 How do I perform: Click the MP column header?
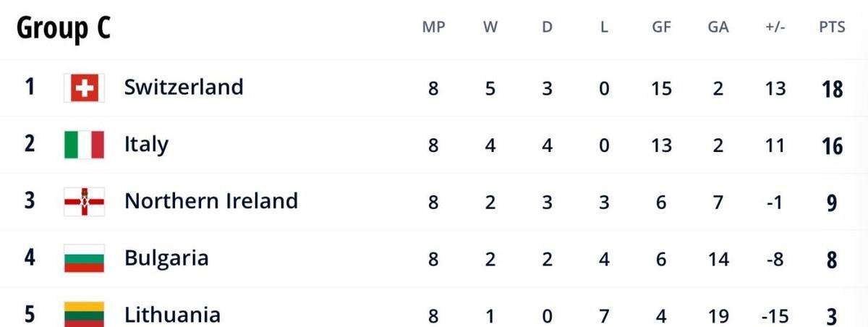click(x=433, y=27)
